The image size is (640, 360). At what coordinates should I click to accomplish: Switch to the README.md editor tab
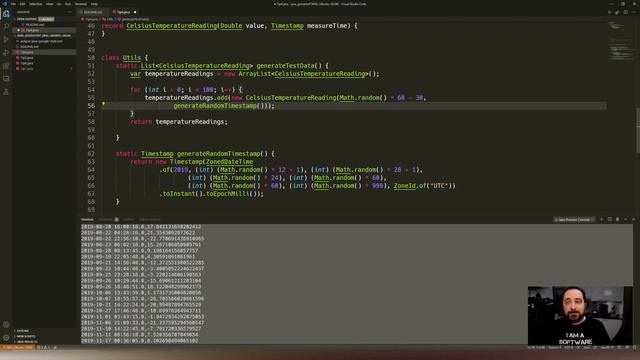(x=93, y=12)
